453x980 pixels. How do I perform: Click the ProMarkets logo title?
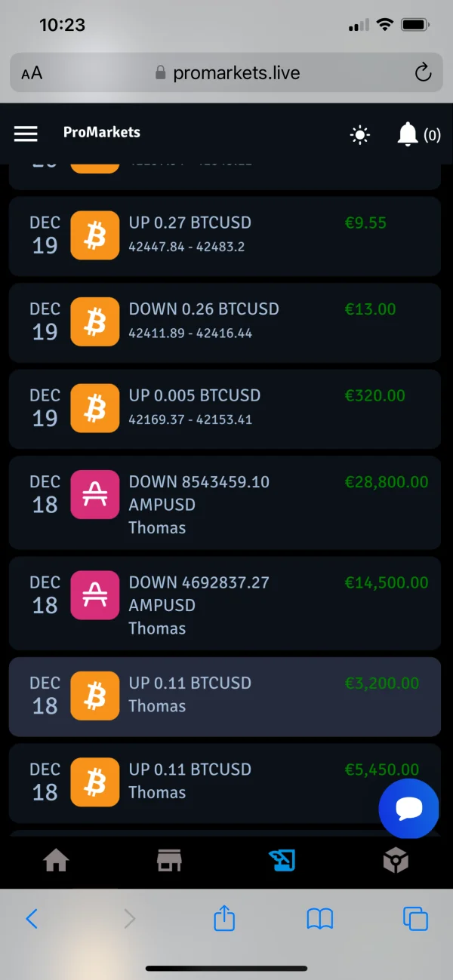click(102, 133)
